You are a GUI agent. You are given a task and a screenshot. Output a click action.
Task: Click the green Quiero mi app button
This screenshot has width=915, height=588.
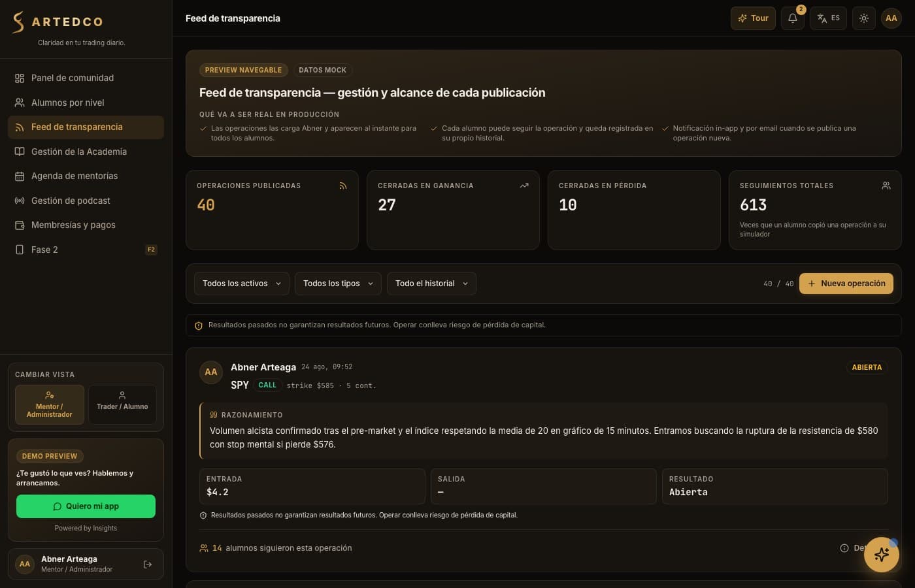pos(86,506)
